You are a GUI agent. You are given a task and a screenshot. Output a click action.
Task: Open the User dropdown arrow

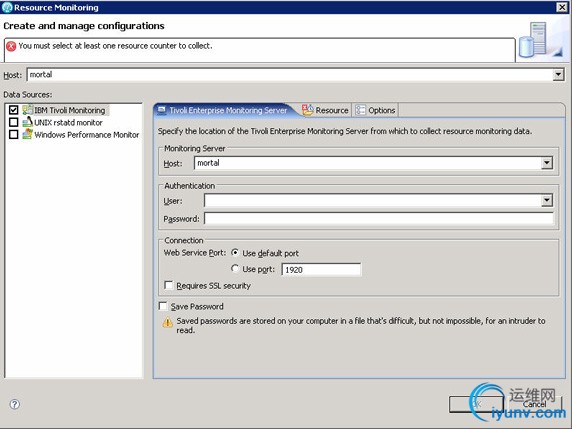[x=546, y=200]
